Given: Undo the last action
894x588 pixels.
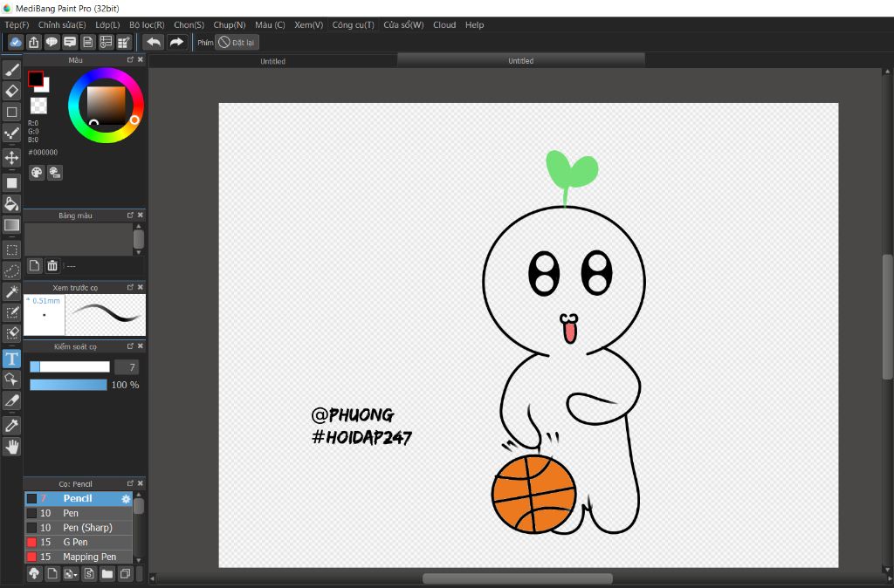Looking at the screenshot, I should 154,42.
